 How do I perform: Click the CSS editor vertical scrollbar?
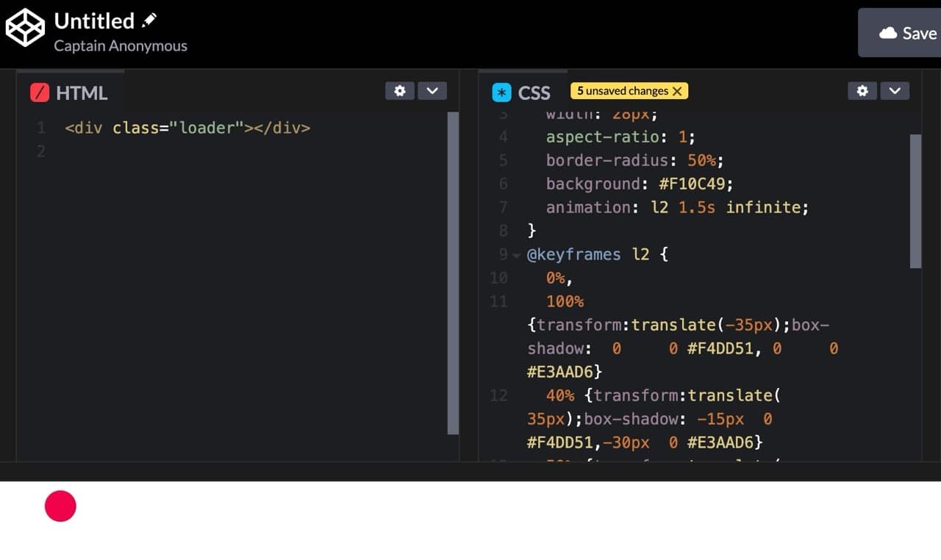point(915,201)
